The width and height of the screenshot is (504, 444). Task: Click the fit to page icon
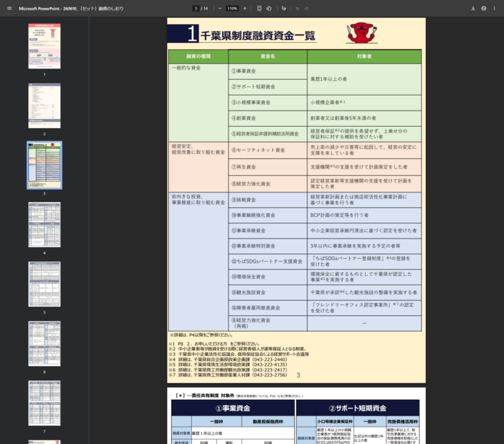tap(260, 8)
